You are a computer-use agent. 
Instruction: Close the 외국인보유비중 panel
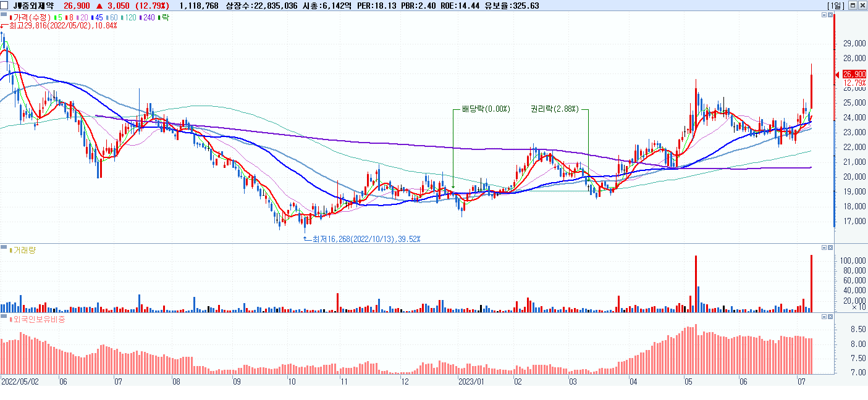click(x=831, y=317)
